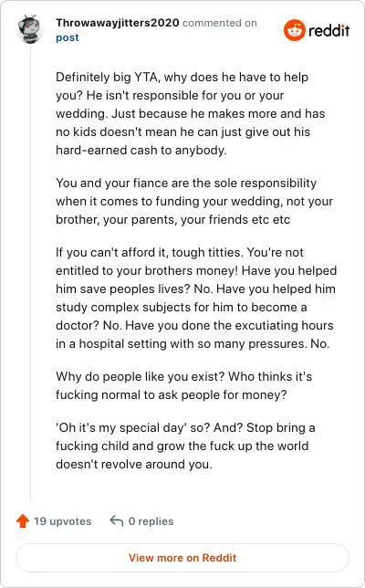The height and width of the screenshot is (588, 365).
Task: Click the Throwawayjitters2020 avatar image
Action: (x=29, y=29)
